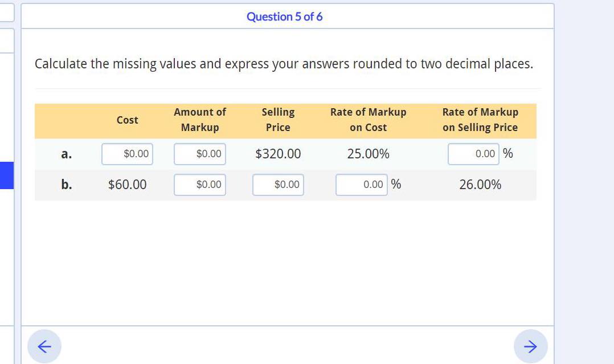Click the $320.00 selling price value
The width and height of the screenshot is (614, 364).
pyautogui.click(x=278, y=153)
